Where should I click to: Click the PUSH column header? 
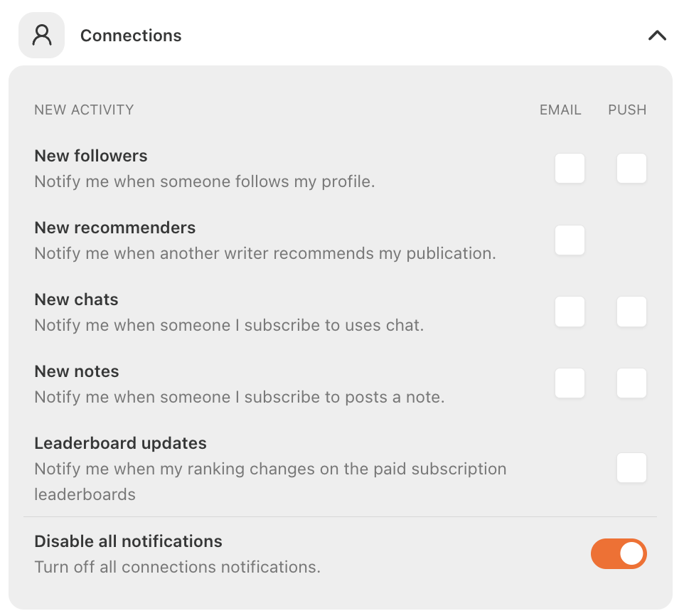(627, 110)
